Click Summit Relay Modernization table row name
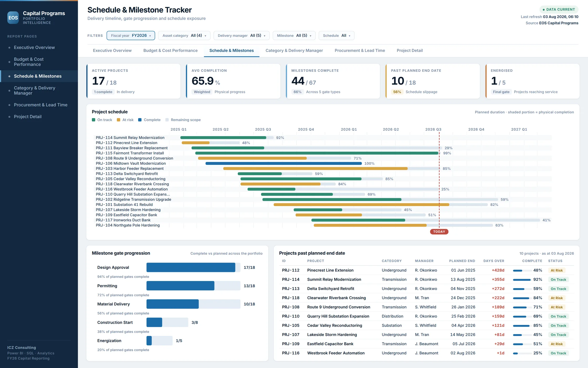 coord(334,279)
